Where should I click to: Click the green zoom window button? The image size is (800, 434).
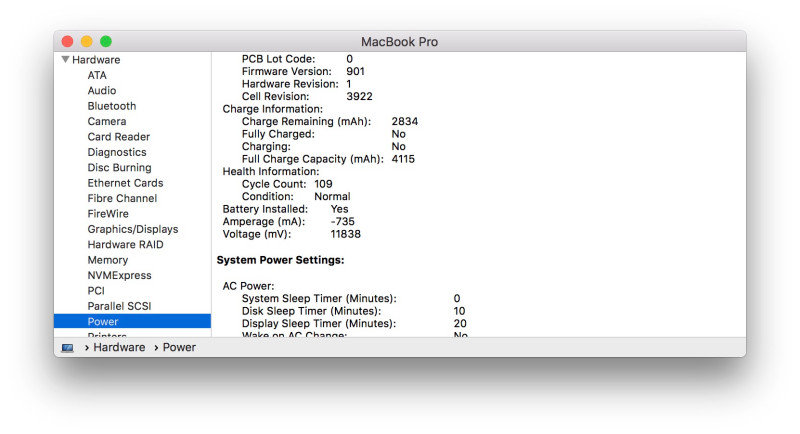(106, 41)
